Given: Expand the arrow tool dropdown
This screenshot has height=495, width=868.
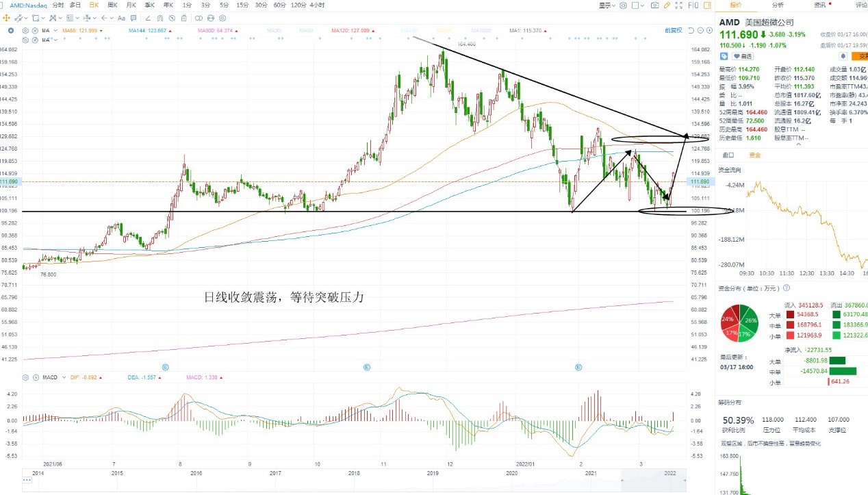Looking at the screenshot, I should click(x=112, y=18).
